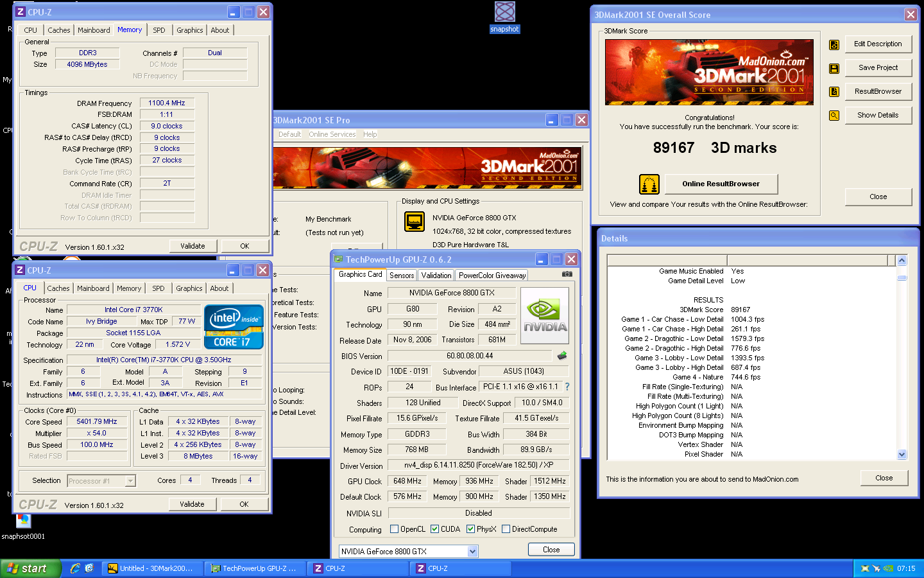Click the Details list scroll down arrow

[902, 454]
